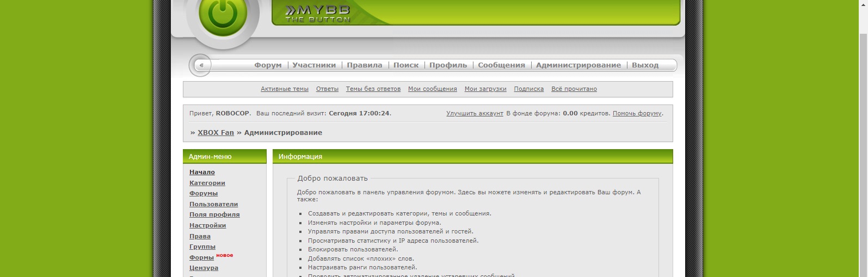Image resolution: width=868 pixels, height=277 pixels.
Task: Select Администрирование in the navigation bar
Action: (x=578, y=65)
